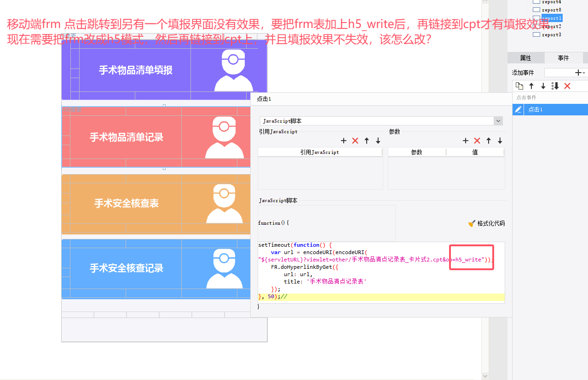Open the JavaScript脚本 type dropdown

tap(498, 121)
